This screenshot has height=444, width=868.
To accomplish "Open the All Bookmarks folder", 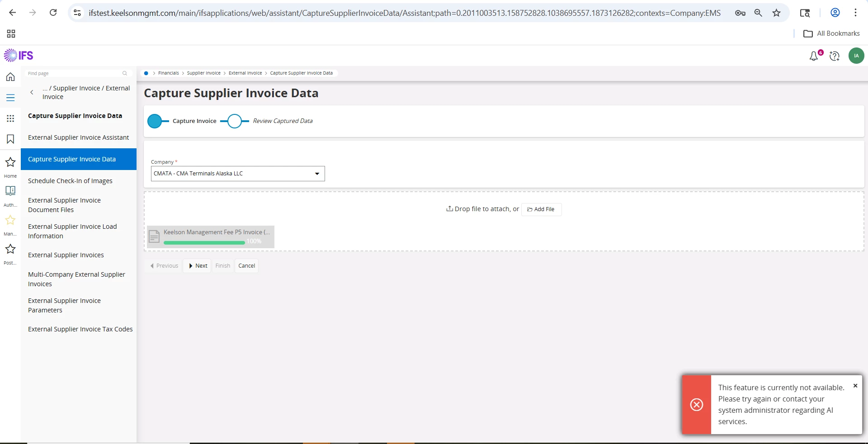I will [x=831, y=33].
